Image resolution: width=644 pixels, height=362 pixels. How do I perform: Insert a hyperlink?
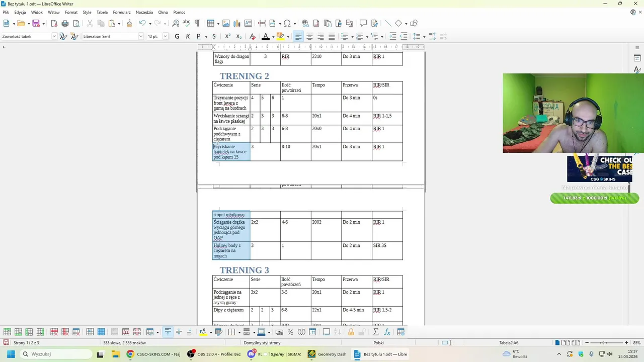pos(305,23)
